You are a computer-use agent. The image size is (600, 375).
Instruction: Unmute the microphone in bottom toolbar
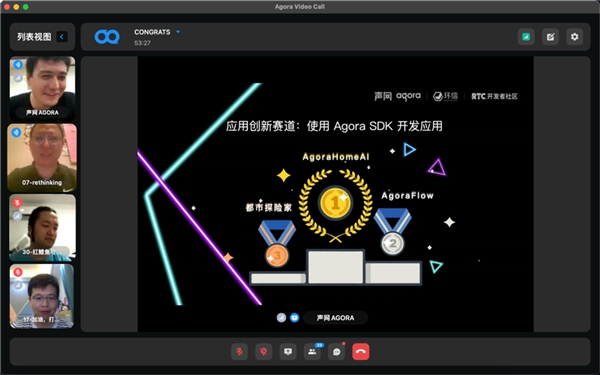pos(240,352)
